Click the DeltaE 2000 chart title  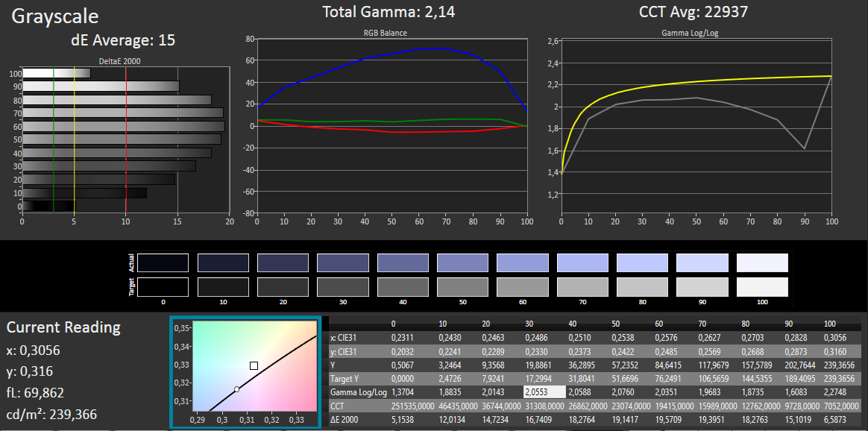pos(120,61)
